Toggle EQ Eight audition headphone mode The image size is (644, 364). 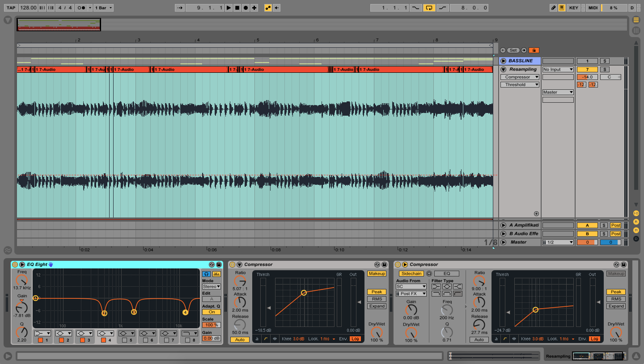(x=206, y=274)
